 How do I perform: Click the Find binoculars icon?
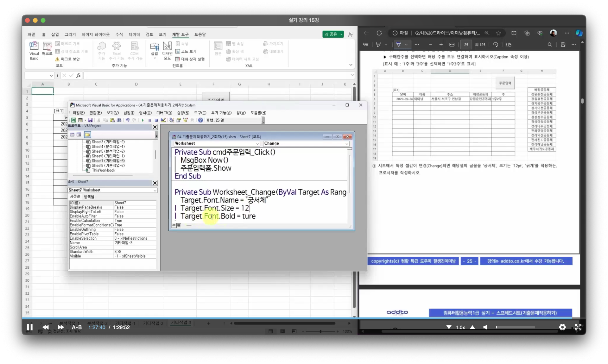coord(119,120)
